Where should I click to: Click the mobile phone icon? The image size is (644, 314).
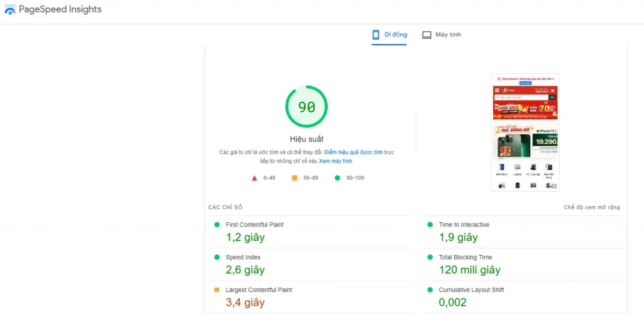click(376, 35)
